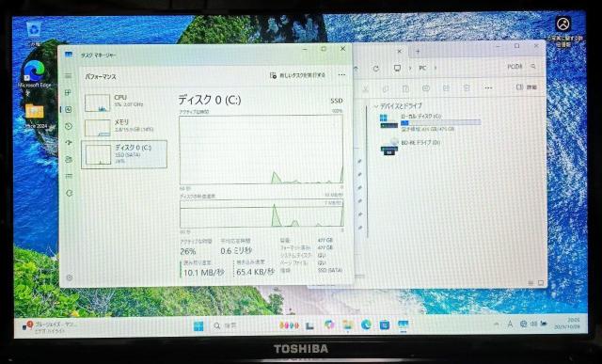This screenshot has width=602, height=364.
Task: Click the 10.1 MB/秒 read speed value
Action: (x=203, y=273)
